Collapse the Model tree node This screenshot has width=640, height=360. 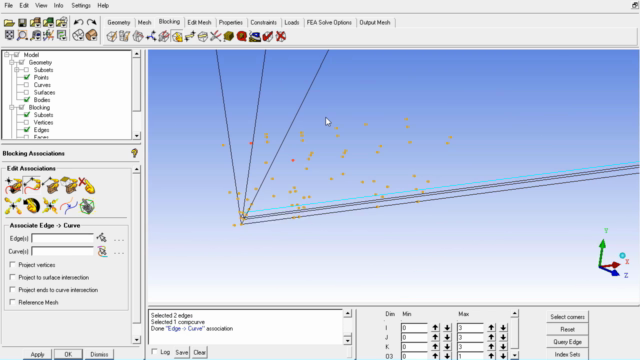coord(7,55)
